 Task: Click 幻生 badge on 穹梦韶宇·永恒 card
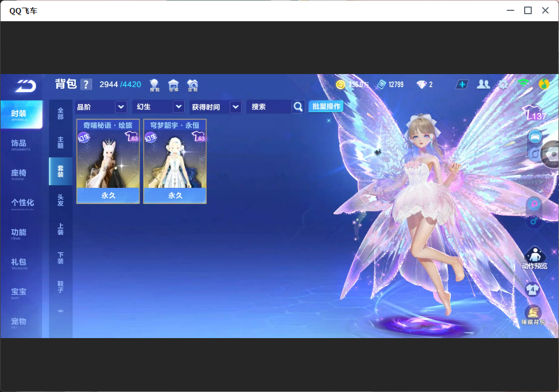click(151, 137)
